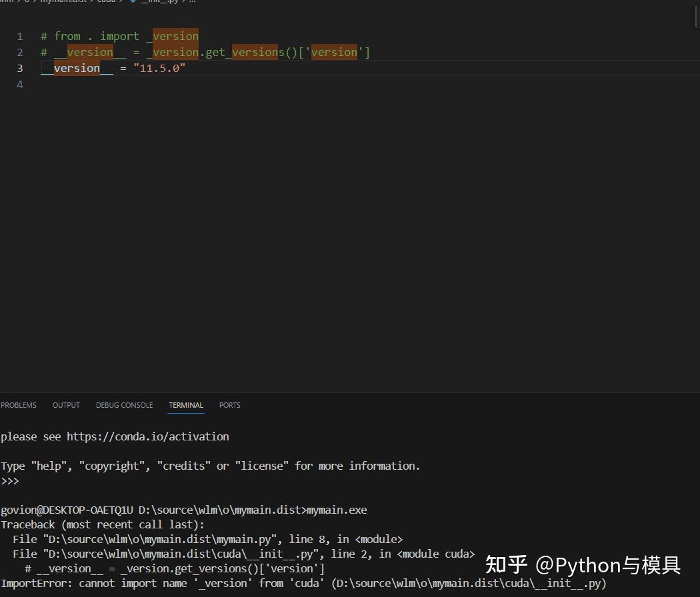Image resolution: width=700 pixels, height=597 pixels.
Task: Open the conda.io/activation link in the terminal
Action: coord(148,436)
